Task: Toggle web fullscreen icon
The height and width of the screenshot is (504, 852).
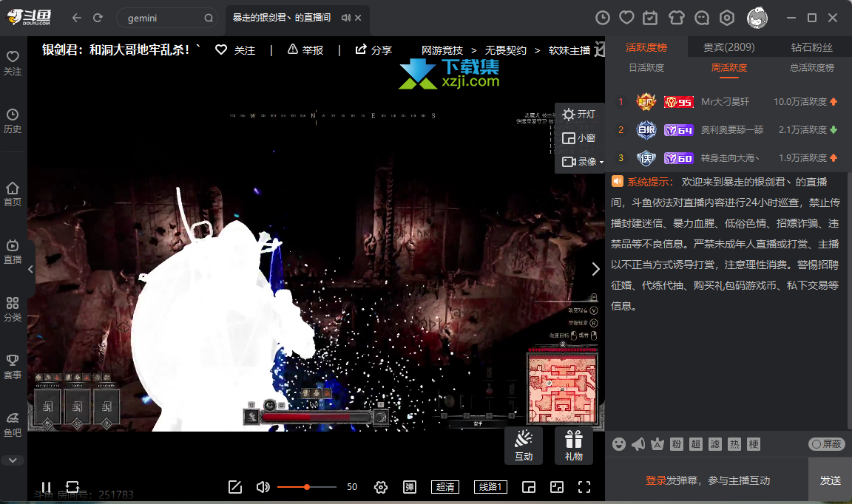Action: click(557, 487)
